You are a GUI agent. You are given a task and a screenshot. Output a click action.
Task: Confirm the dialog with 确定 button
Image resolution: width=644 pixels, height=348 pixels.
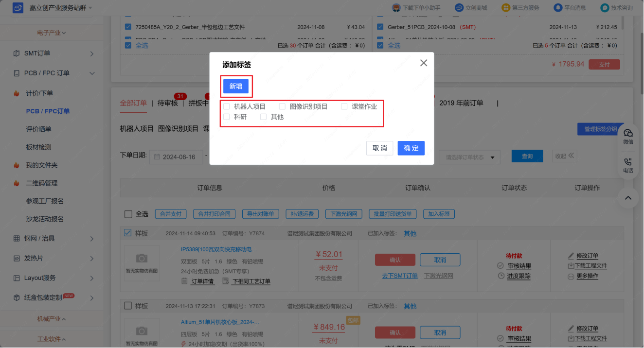coord(411,148)
